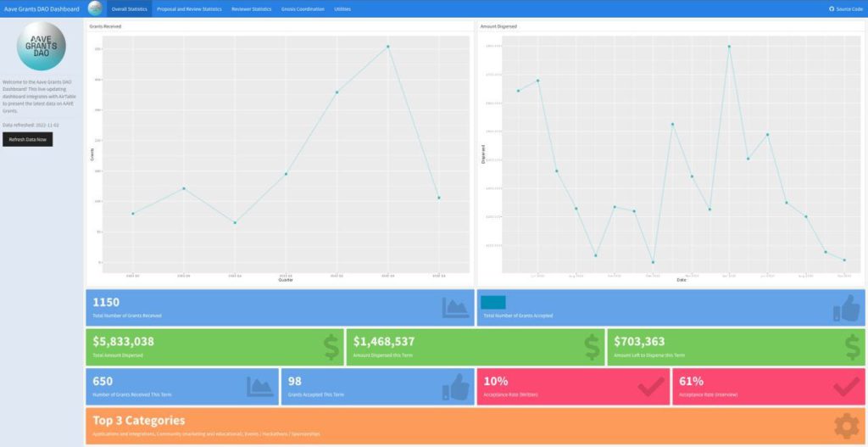Open the Reviewer Statistics tab

point(251,8)
